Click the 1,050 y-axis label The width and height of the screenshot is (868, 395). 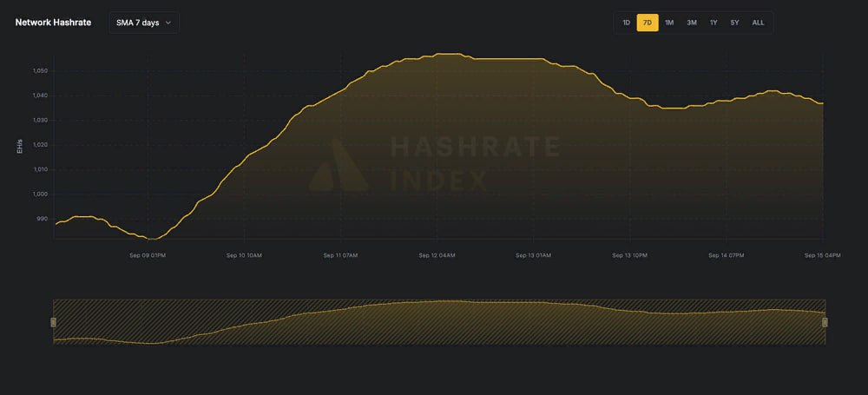(x=38, y=70)
